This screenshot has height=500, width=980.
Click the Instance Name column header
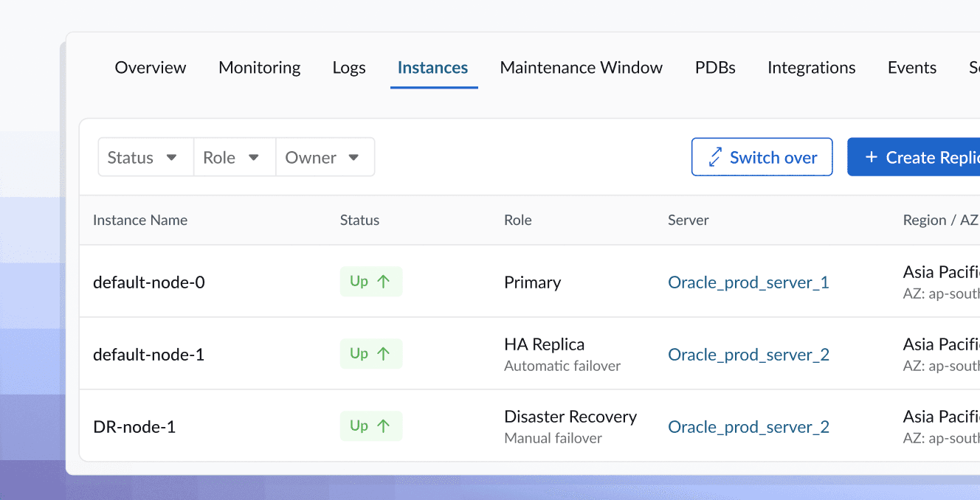click(x=140, y=220)
